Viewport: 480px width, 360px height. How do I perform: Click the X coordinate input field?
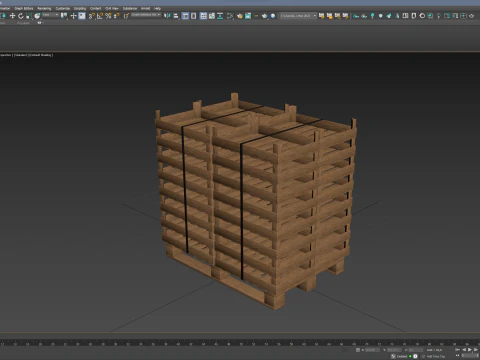[x=372, y=350]
